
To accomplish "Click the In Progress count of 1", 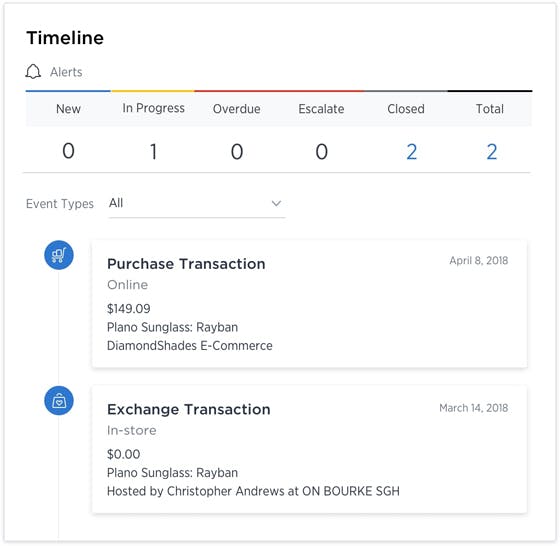I will pos(154,152).
